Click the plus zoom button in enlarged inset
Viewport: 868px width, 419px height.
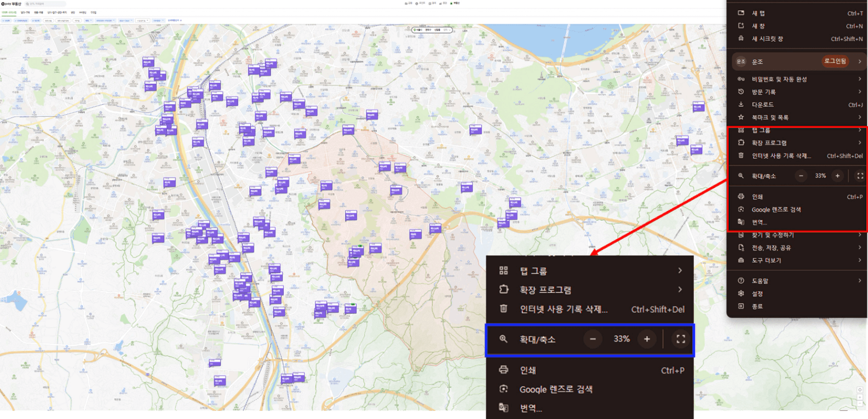[647, 339]
